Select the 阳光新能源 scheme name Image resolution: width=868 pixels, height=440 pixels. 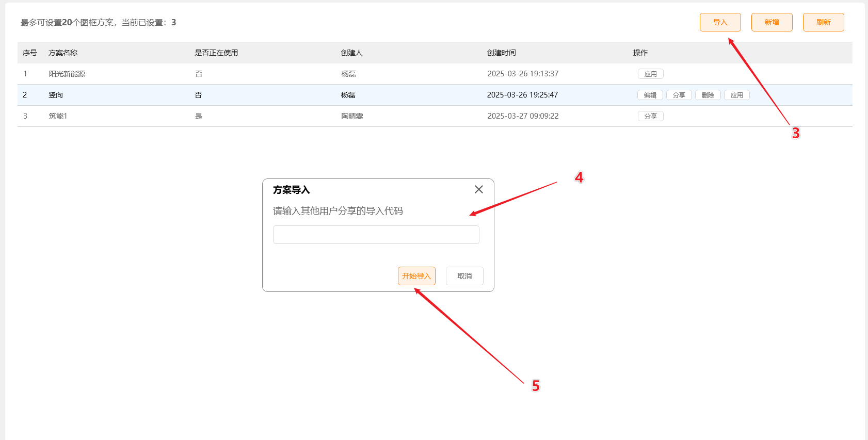tap(67, 74)
